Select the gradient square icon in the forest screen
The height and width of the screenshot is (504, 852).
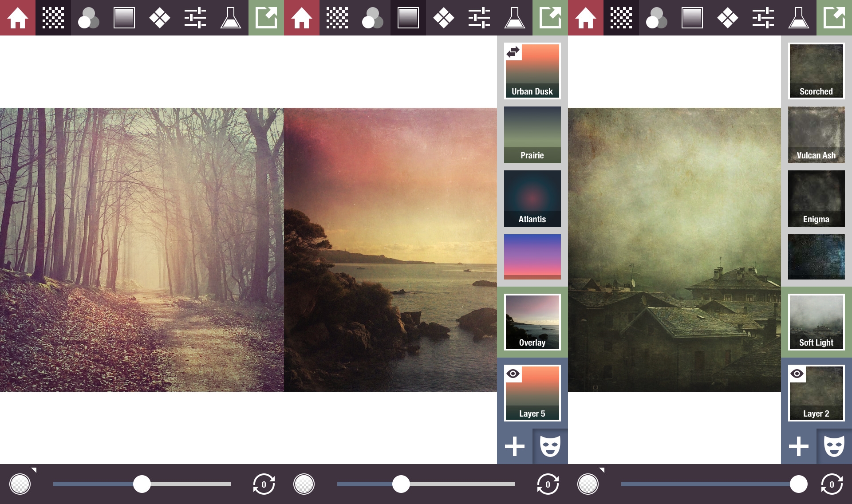point(124,18)
